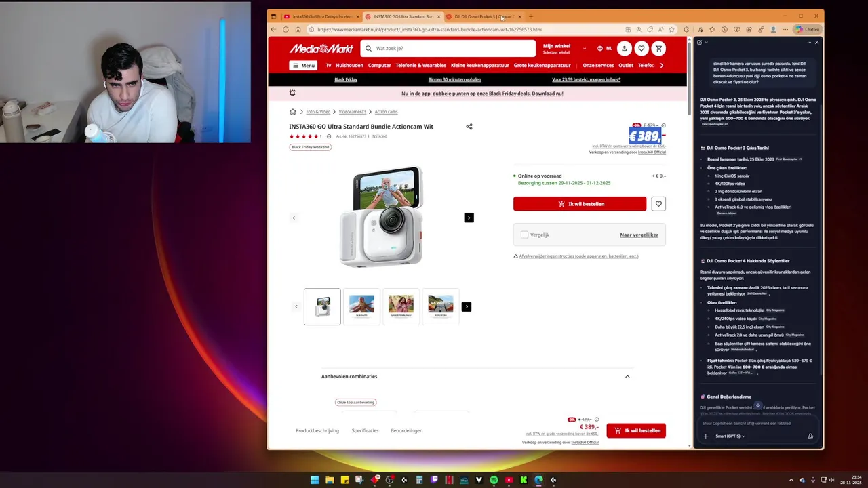
Task: Open Black Friday link on black bar
Action: pos(346,79)
